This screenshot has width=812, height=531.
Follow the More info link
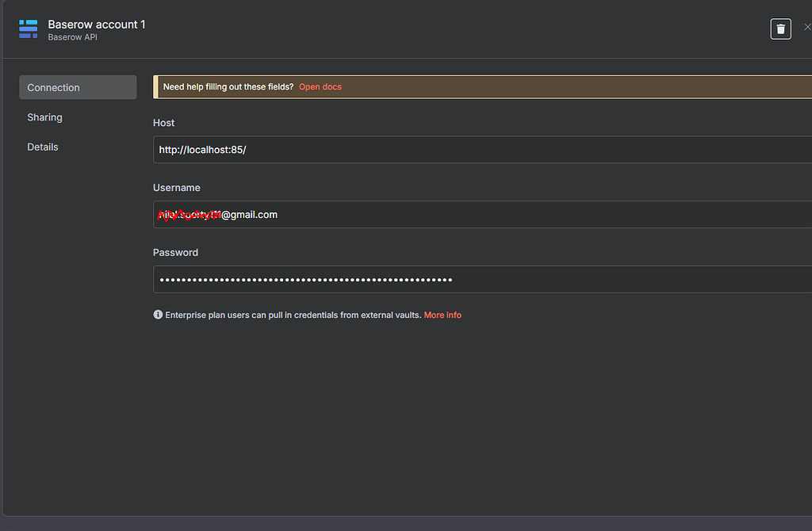tap(442, 315)
